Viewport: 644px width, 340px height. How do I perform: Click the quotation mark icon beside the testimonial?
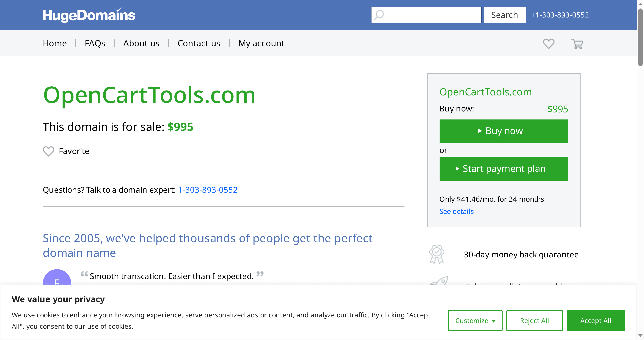tap(84, 274)
